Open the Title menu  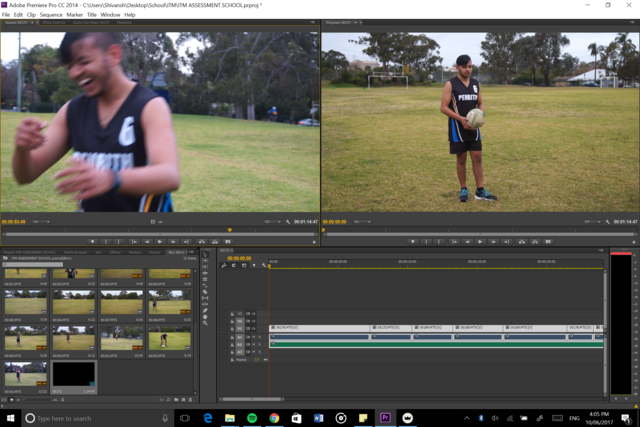click(x=92, y=15)
